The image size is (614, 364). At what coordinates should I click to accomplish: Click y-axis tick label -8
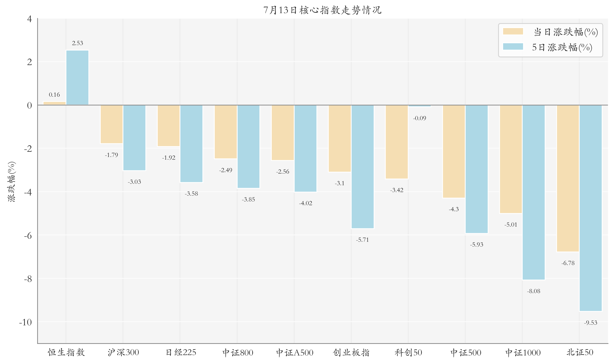click(x=28, y=279)
